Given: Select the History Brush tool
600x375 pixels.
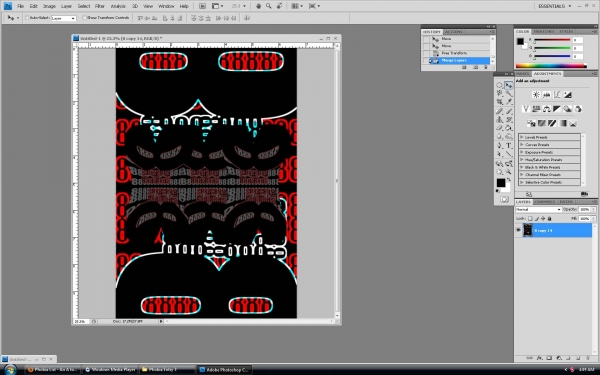Looking at the screenshot, I should [509, 120].
